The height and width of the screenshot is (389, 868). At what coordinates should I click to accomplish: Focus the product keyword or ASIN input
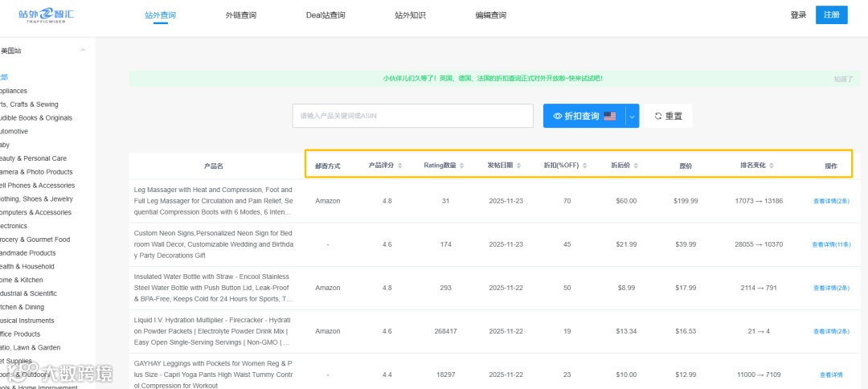pos(413,117)
